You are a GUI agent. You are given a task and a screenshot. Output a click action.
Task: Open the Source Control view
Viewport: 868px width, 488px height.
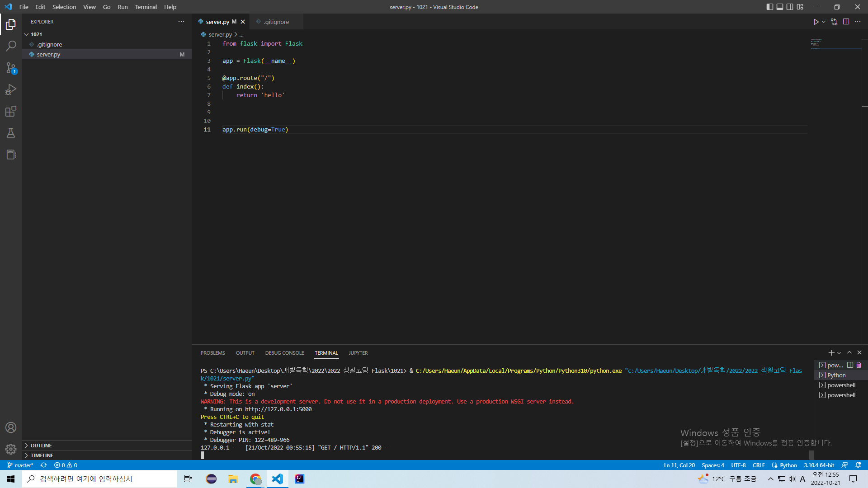tap(11, 68)
